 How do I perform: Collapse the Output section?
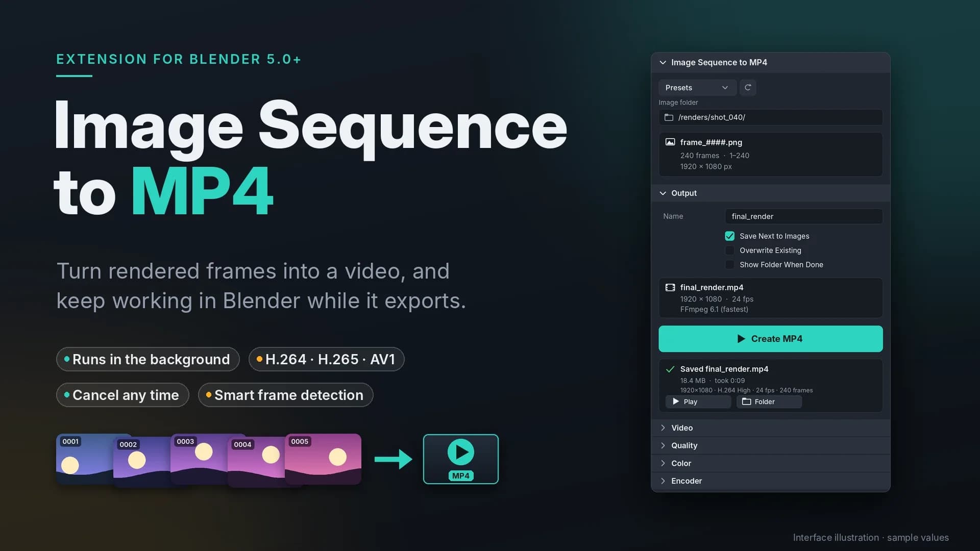pos(771,193)
